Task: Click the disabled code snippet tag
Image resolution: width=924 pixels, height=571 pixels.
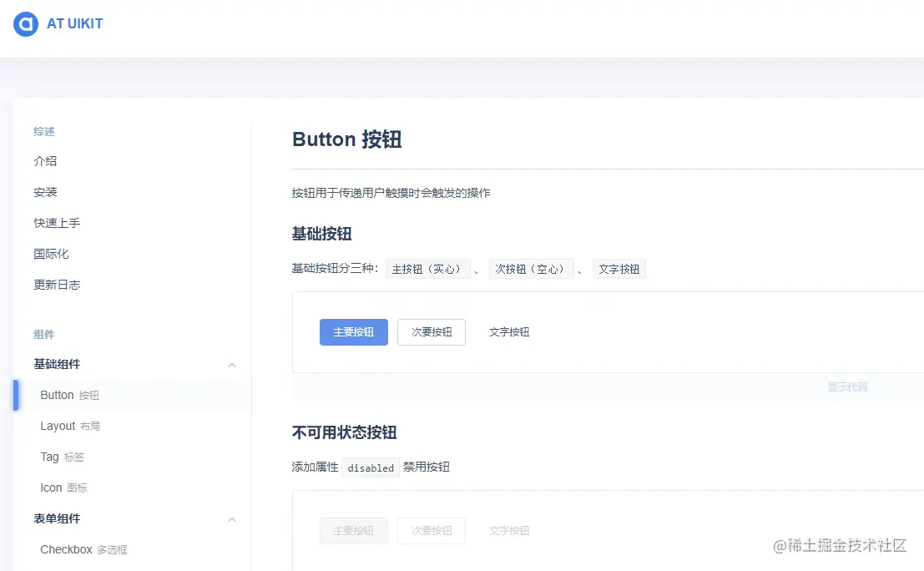Action: [x=371, y=467]
